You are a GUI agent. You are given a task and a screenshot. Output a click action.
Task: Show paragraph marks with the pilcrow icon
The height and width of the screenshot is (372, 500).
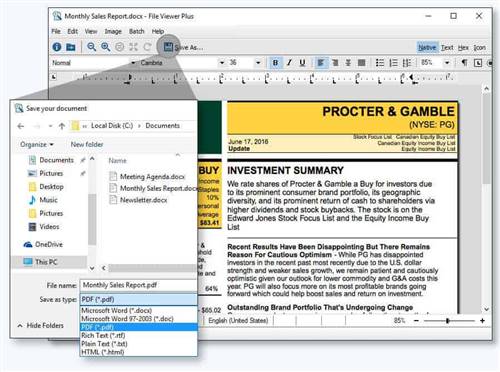[x=464, y=63]
